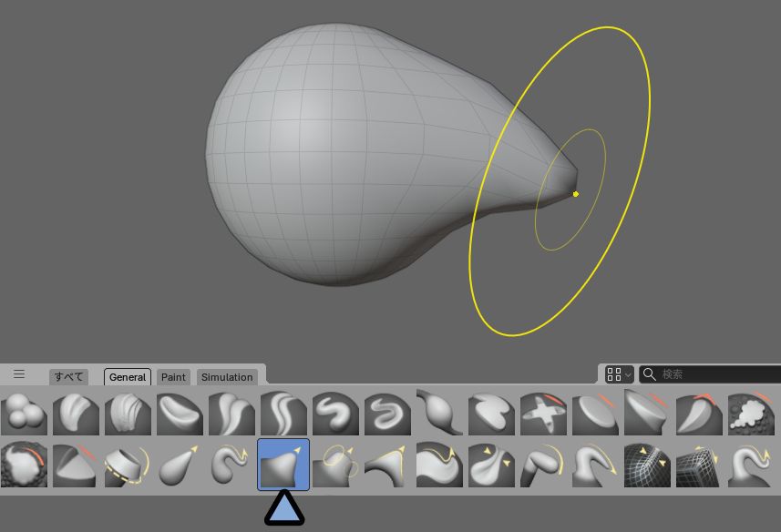781x532 pixels.
Task: Select the cross-shaped brush with red stroke
Action: click(543, 413)
